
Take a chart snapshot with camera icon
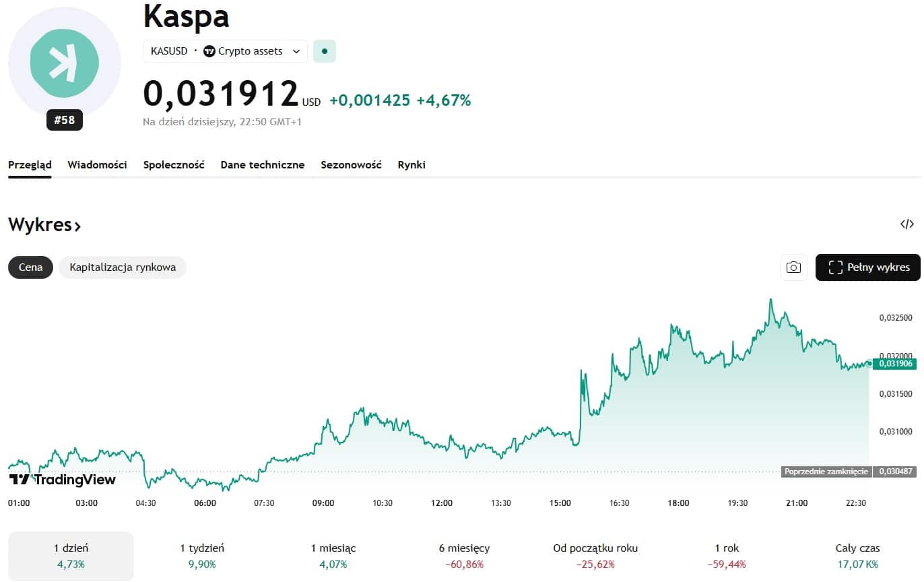(794, 267)
